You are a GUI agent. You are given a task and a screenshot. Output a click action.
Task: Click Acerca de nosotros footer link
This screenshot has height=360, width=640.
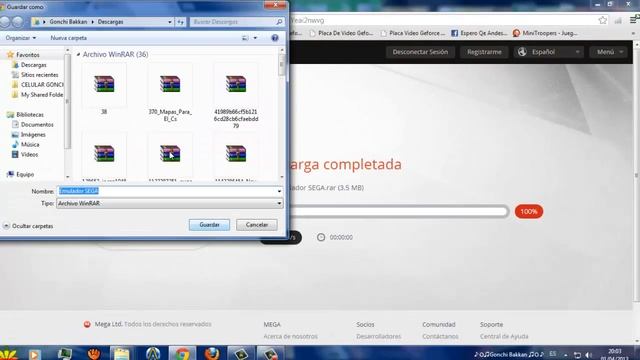[290, 336]
